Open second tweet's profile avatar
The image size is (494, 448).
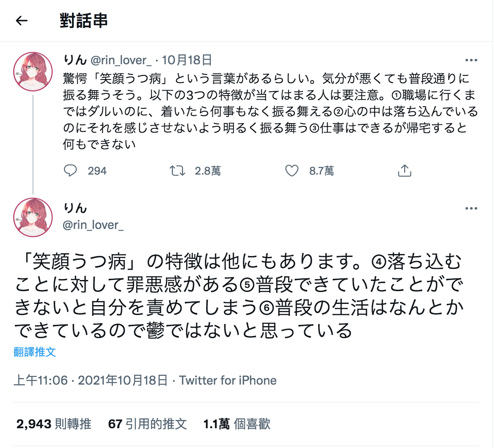33,217
